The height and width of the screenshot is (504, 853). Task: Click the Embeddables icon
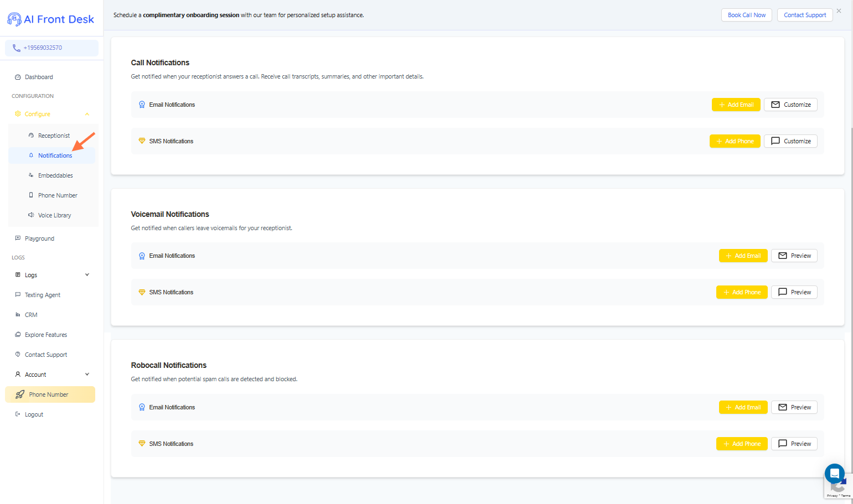point(31,175)
